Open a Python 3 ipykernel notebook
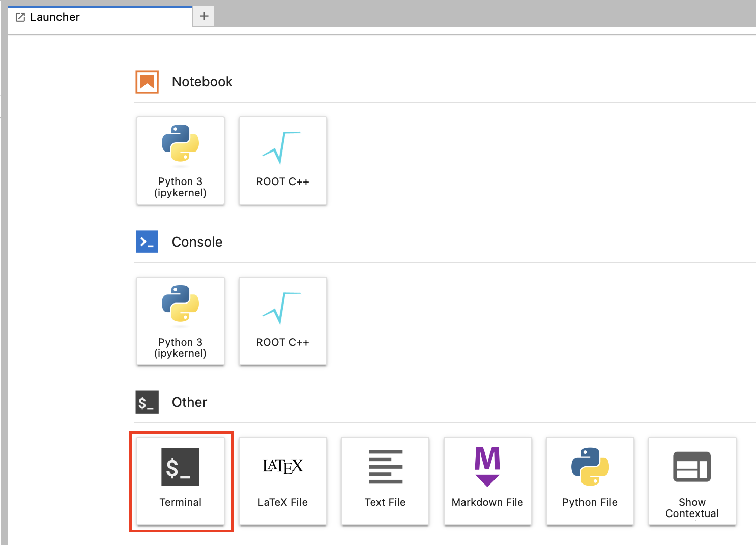756x545 pixels. 181,161
